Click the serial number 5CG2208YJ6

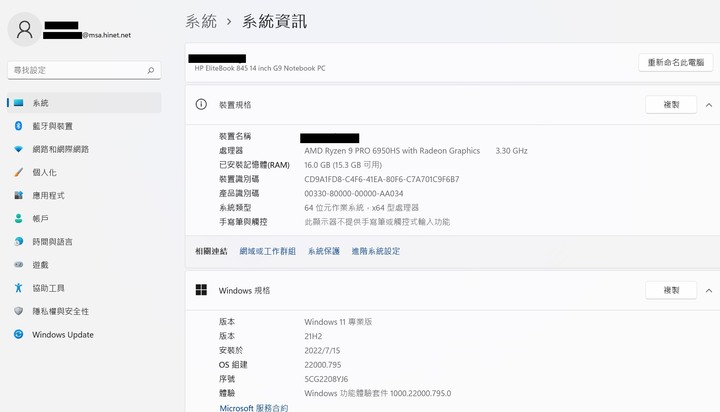tap(326, 379)
